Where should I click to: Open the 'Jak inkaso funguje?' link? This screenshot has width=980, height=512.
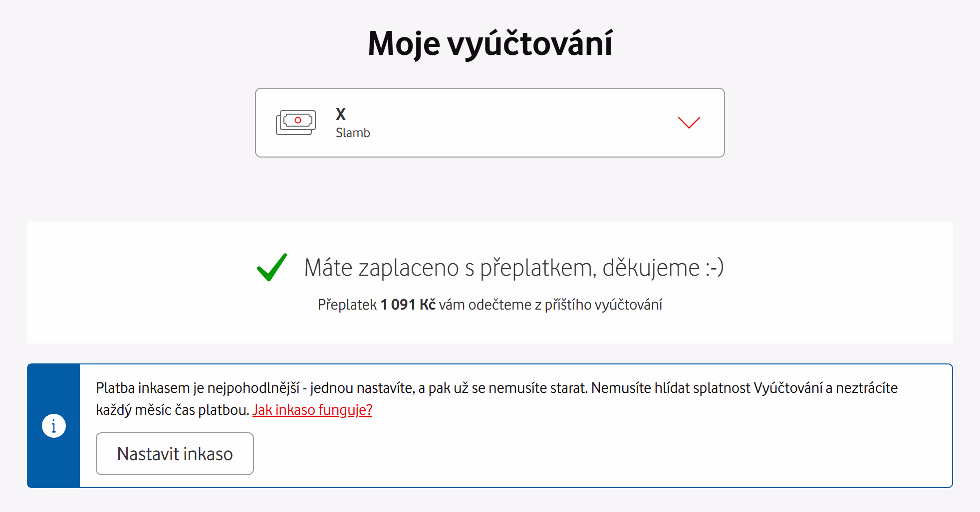pos(312,410)
